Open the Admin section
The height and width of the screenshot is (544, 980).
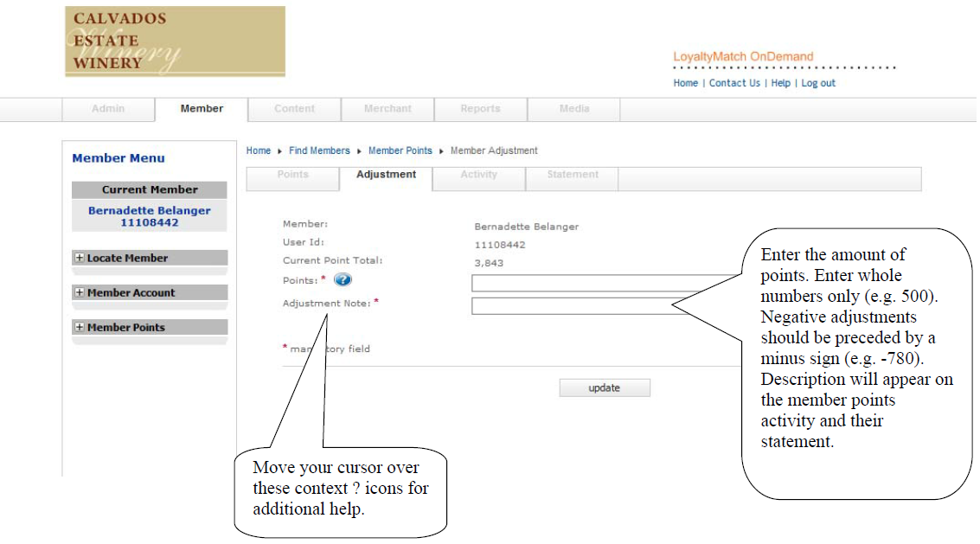pyautogui.click(x=108, y=108)
